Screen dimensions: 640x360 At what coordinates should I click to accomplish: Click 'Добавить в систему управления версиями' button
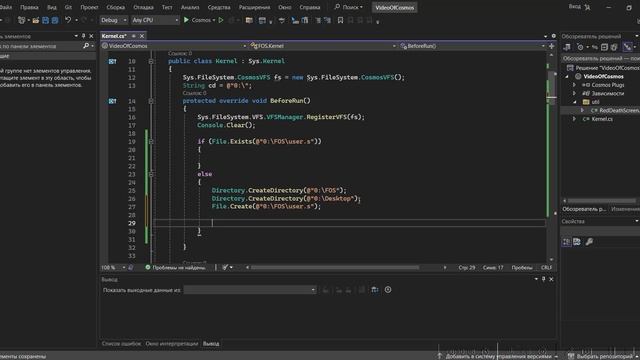[x=498, y=356]
